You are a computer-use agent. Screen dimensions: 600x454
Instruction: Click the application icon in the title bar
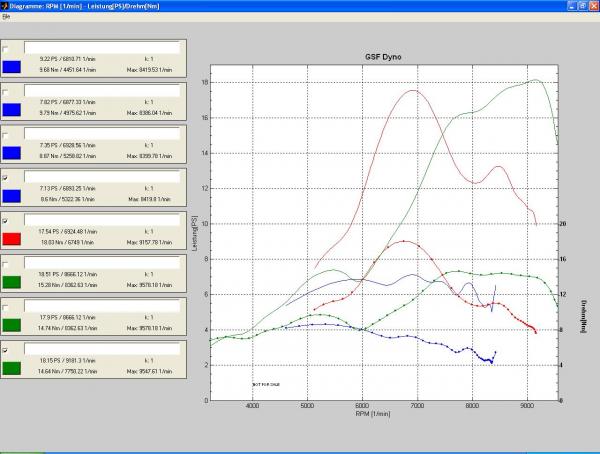coord(7,6)
